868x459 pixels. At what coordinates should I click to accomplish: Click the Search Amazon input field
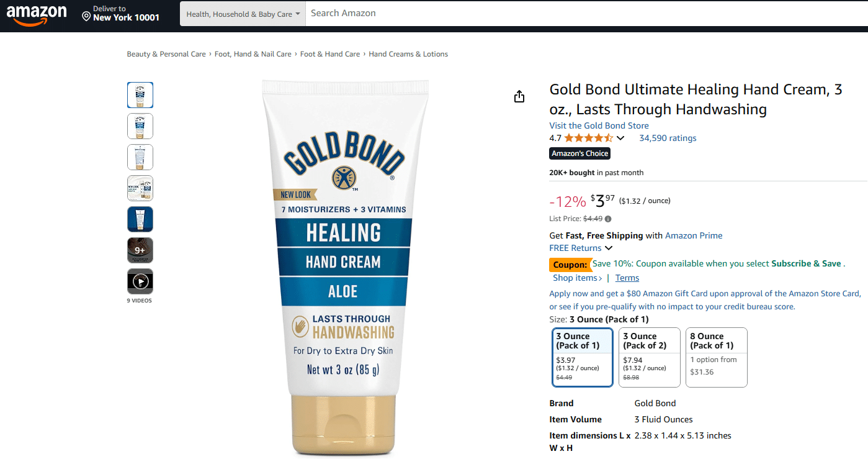click(x=586, y=14)
